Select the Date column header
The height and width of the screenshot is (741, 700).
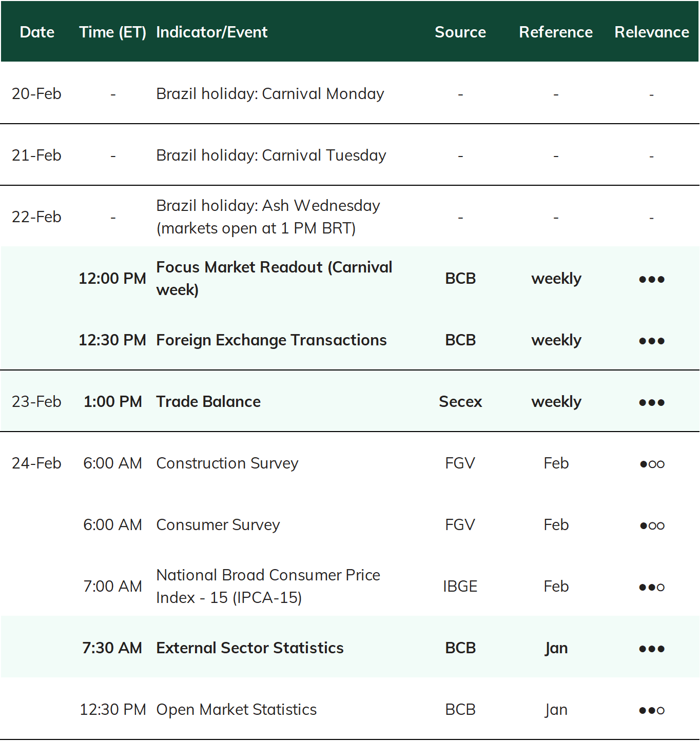pyautogui.click(x=37, y=32)
